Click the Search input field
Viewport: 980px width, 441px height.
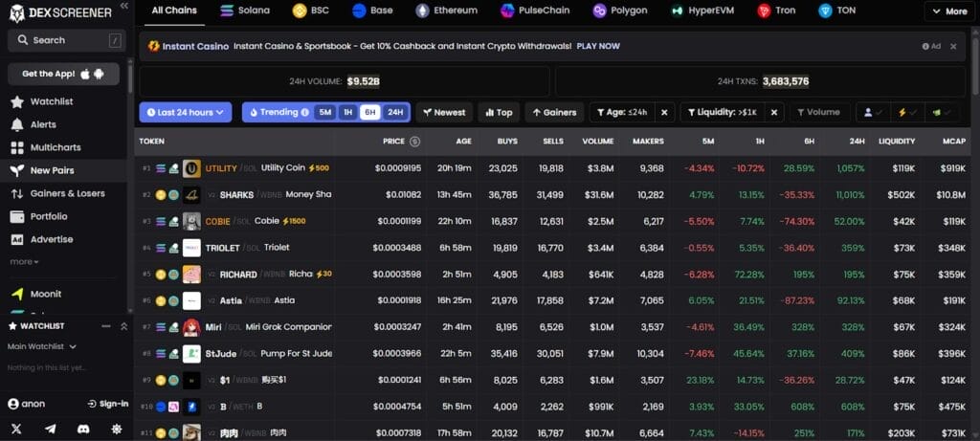point(65,41)
